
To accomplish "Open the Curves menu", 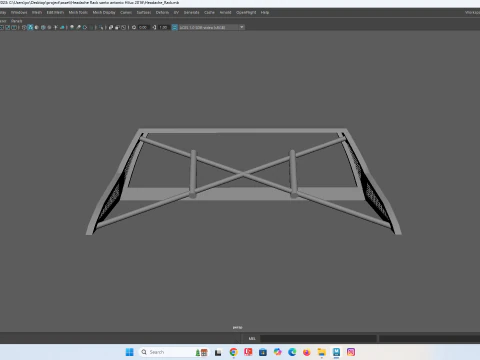I will [126, 12].
